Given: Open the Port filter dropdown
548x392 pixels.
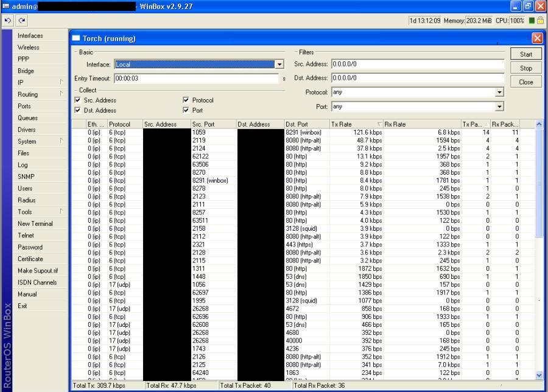Looking at the screenshot, I should [500, 107].
